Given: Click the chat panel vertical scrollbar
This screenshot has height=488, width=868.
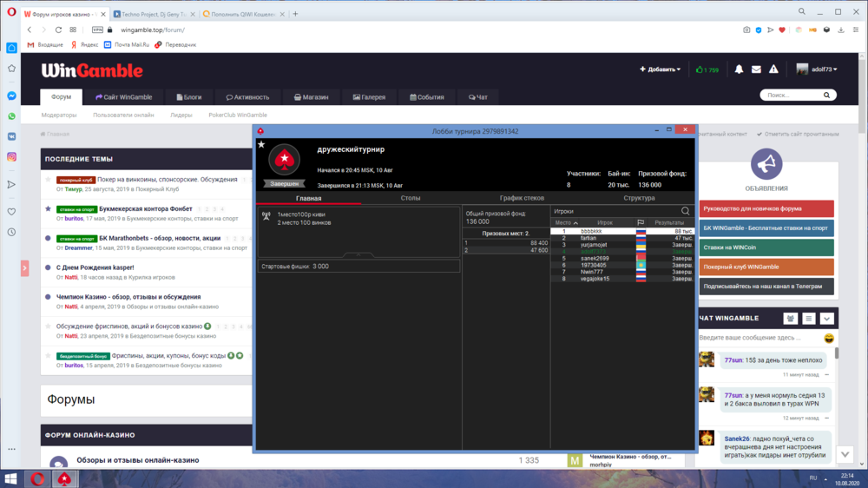Looking at the screenshot, I should 837,354.
